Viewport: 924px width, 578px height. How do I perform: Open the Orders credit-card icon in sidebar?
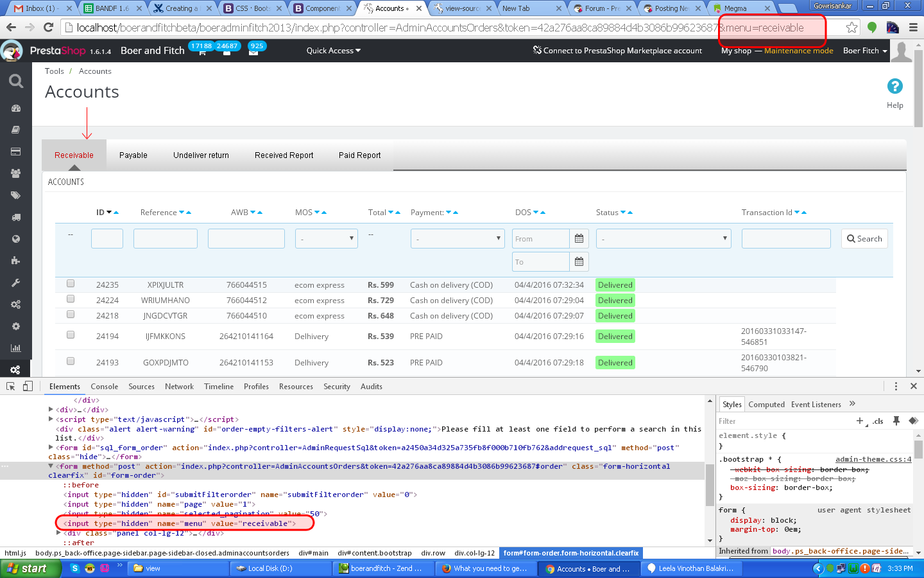tap(16, 152)
